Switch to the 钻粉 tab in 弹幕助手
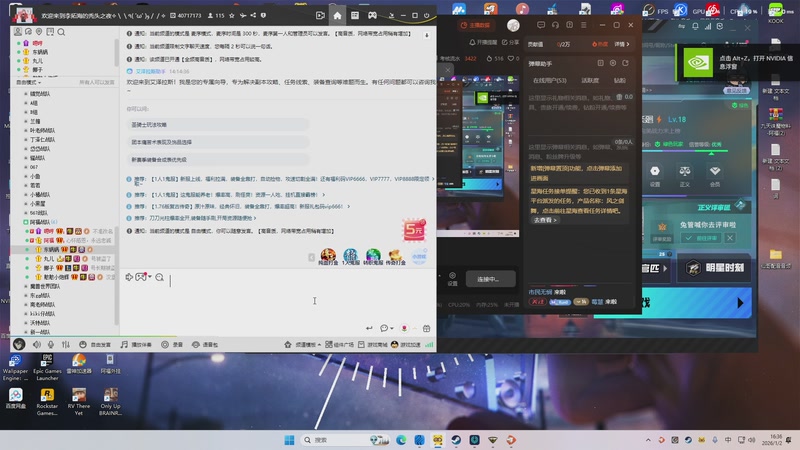The height and width of the screenshot is (450, 800). click(619, 81)
